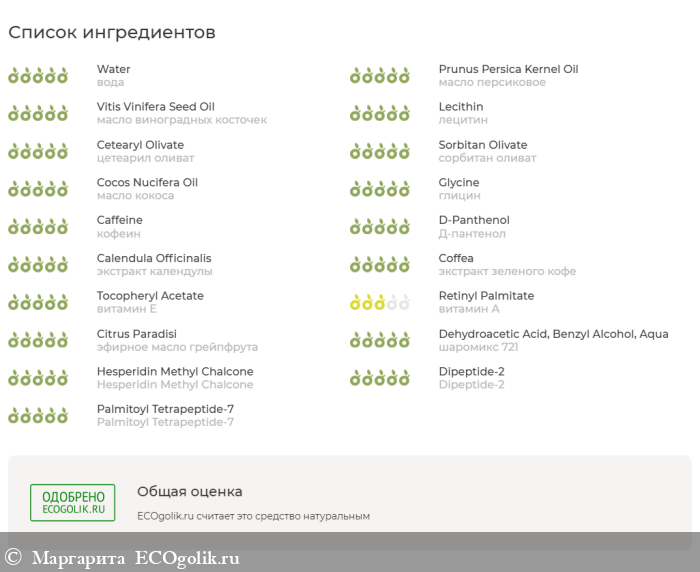700x572 pixels.
Task: Click the olive rating for Cocos Nucifera Oil
Action: (38, 189)
